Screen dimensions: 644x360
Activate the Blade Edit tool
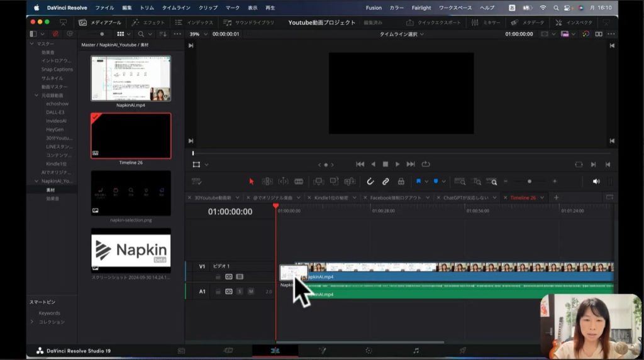[299, 182]
